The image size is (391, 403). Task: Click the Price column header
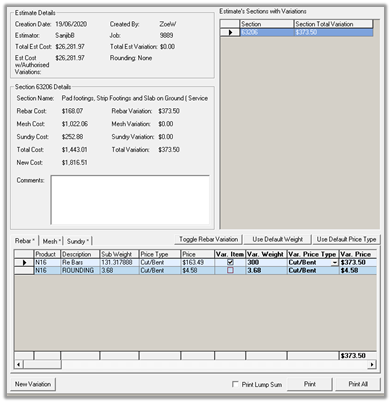197,254
